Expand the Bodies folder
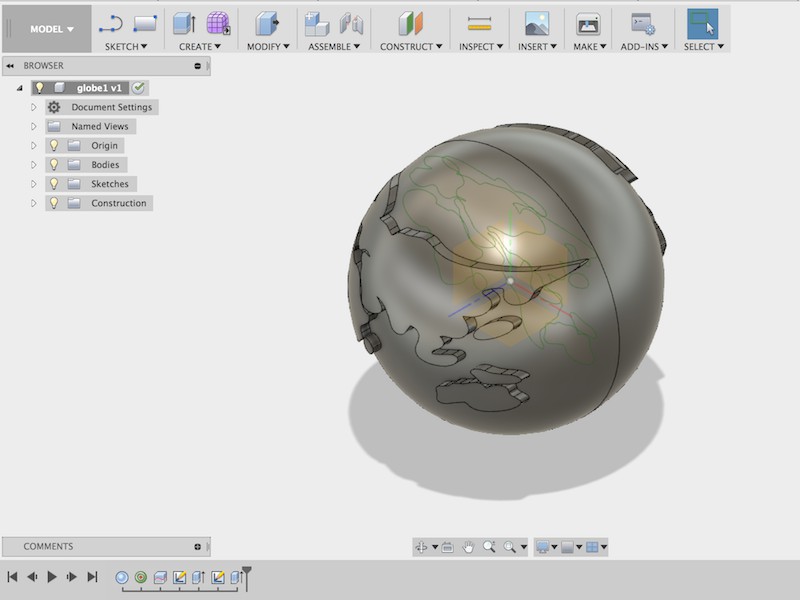The image size is (800, 600). [x=34, y=165]
